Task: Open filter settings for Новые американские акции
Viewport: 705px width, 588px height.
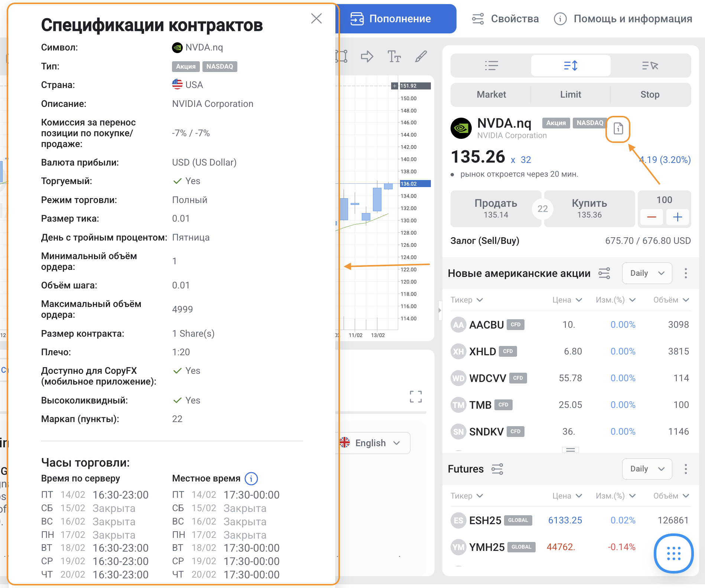Action: tap(604, 273)
